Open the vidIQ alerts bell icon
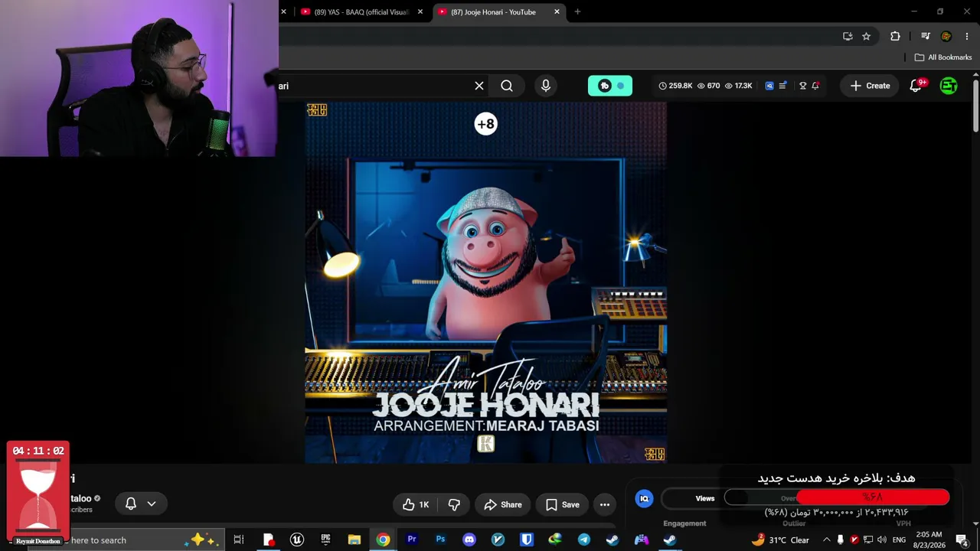 (x=815, y=86)
